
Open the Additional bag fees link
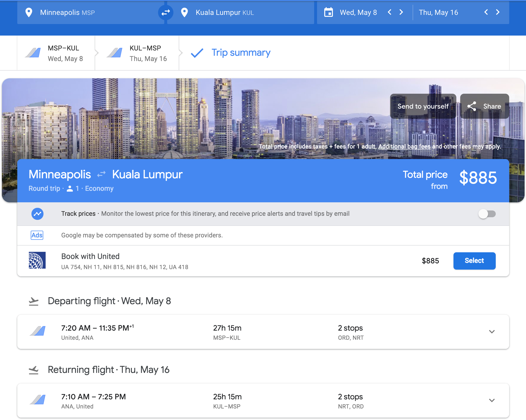pyautogui.click(x=404, y=146)
